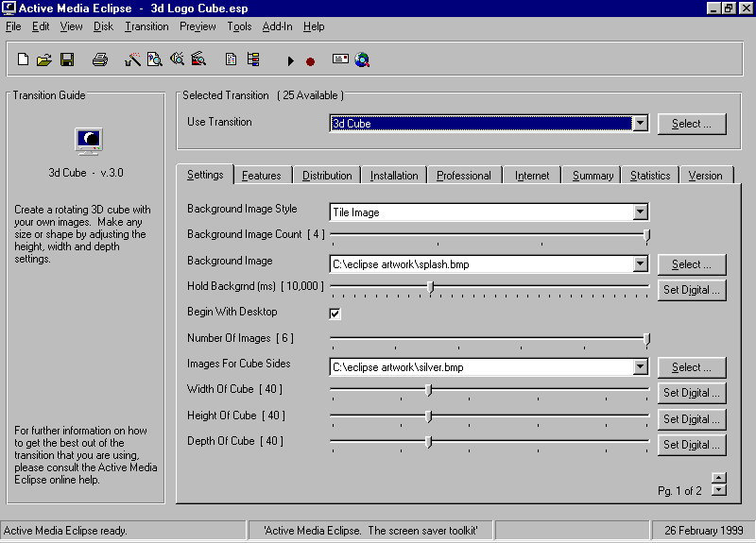Screen dimensions: 756x543
Task: Click the globe internet search icon
Action: click(x=362, y=59)
